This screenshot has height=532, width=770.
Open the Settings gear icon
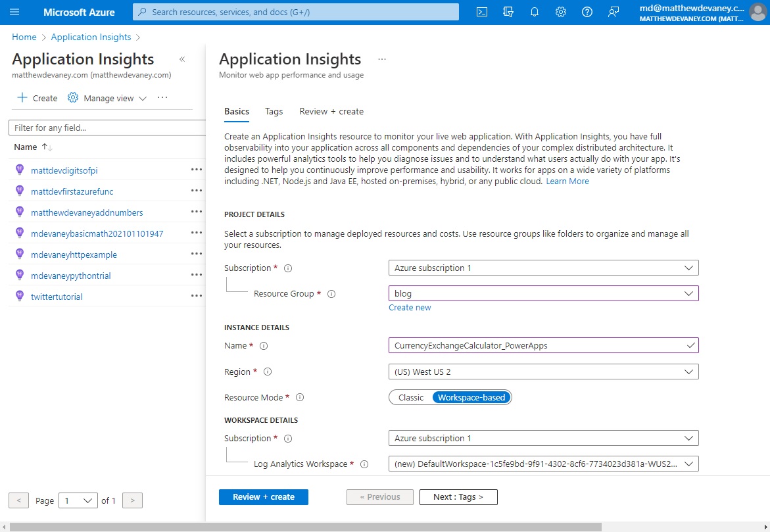coord(560,12)
